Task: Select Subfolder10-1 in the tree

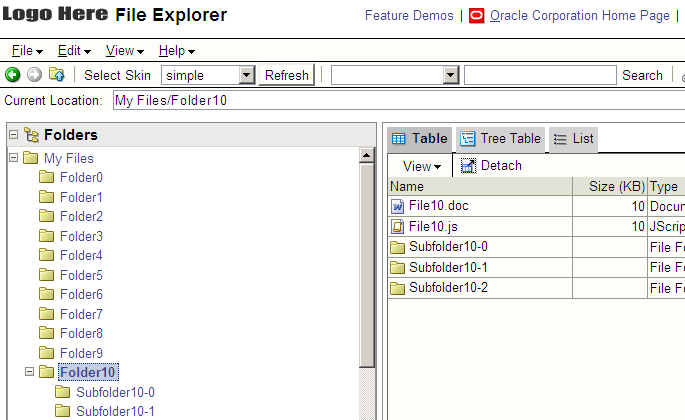Action: [x=115, y=411]
